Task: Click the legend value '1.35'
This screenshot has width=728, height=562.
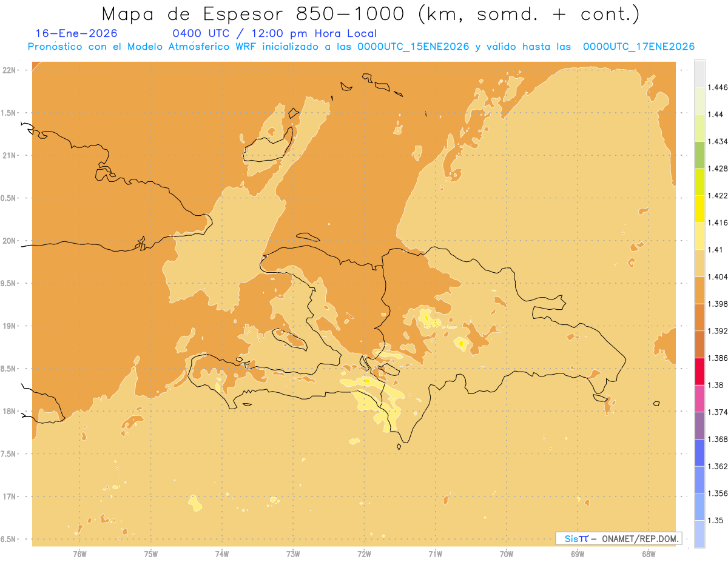Action: tap(716, 520)
